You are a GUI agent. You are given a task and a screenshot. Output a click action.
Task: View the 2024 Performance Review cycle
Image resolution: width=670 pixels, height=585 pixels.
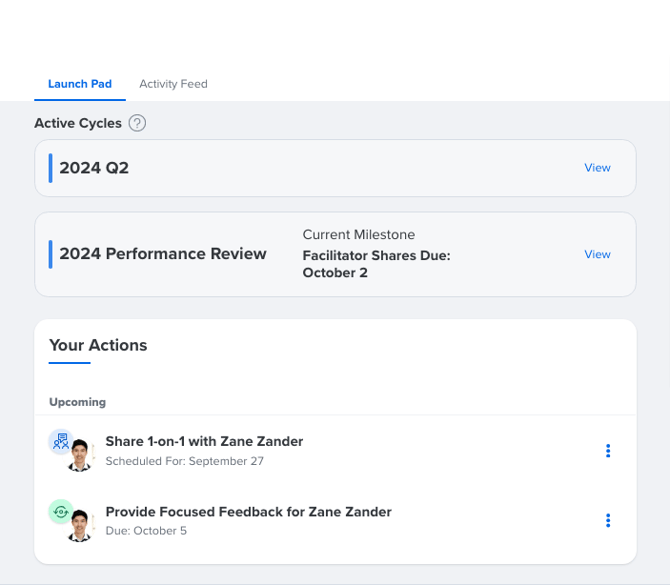tap(597, 254)
